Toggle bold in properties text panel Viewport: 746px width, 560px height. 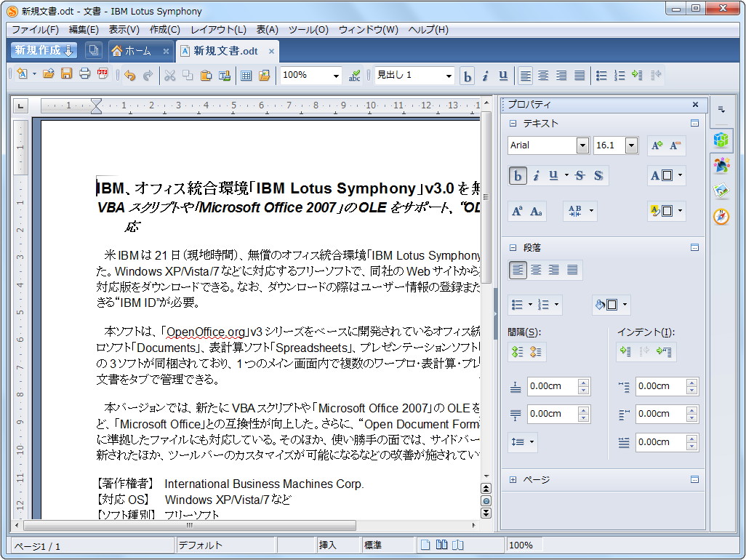pos(517,176)
